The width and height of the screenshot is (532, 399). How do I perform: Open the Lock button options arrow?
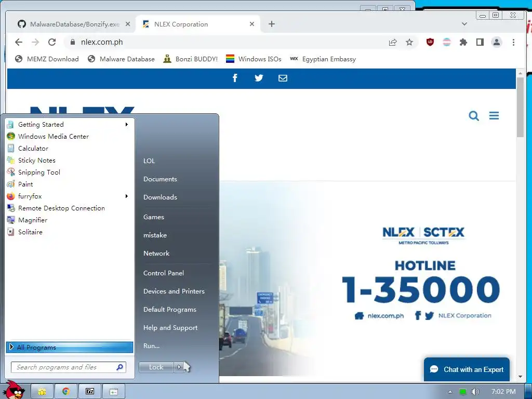point(179,367)
